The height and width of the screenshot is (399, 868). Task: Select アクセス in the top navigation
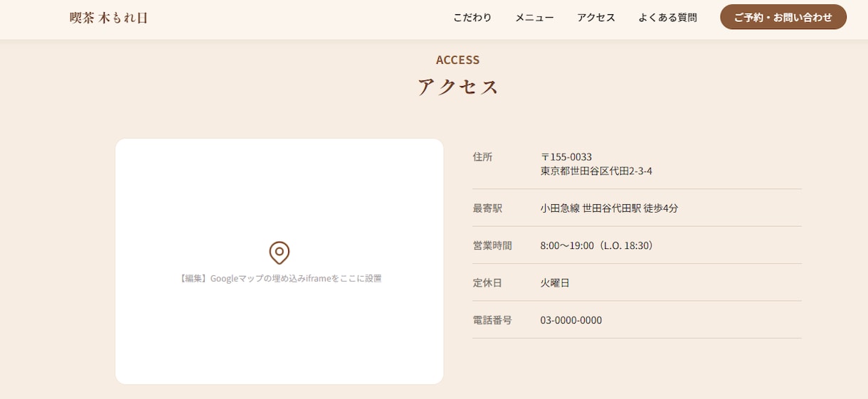pyautogui.click(x=596, y=18)
